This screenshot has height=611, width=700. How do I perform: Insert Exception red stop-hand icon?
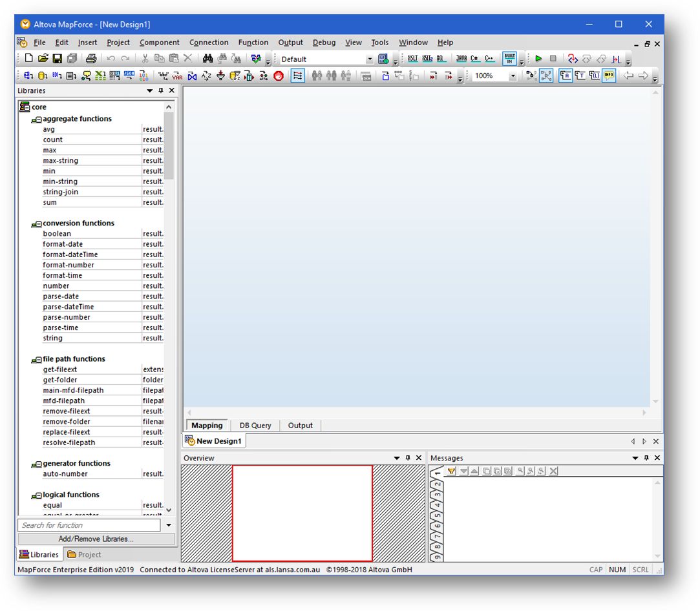click(x=279, y=76)
